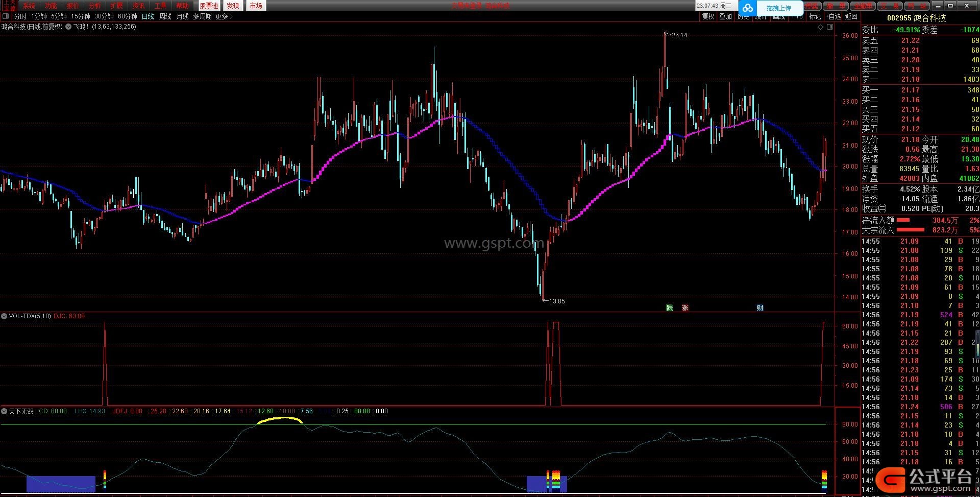Viewport: 980px width, 497px height.
Task: Click the 交易 trade button
Action: coord(890,6)
